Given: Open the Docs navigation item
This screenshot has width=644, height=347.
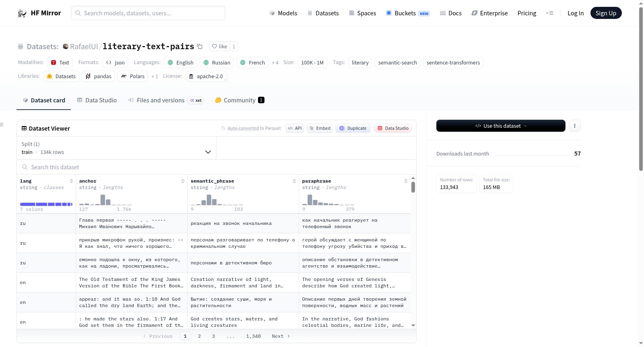Looking at the screenshot, I should click(451, 13).
